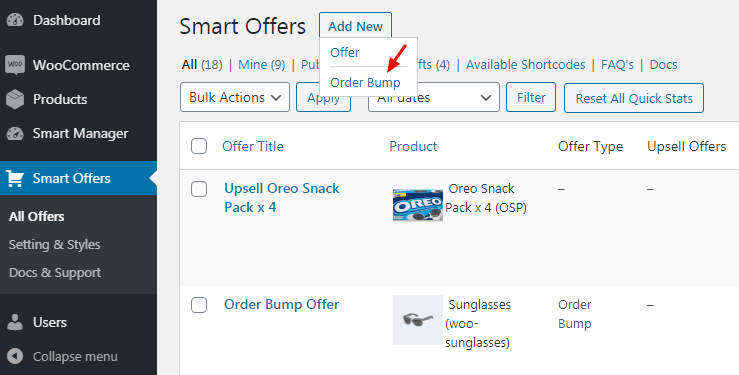739x375 pixels.
Task: Click the Reset All Quick Stats button
Action: pyautogui.click(x=634, y=98)
